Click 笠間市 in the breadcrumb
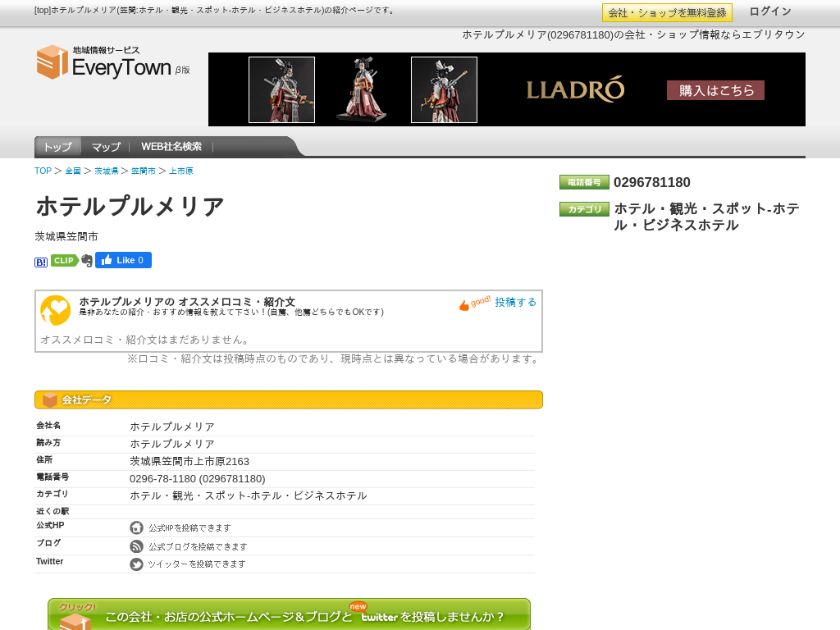The width and height of the screenshot is (840, 630). click(143, 171)
